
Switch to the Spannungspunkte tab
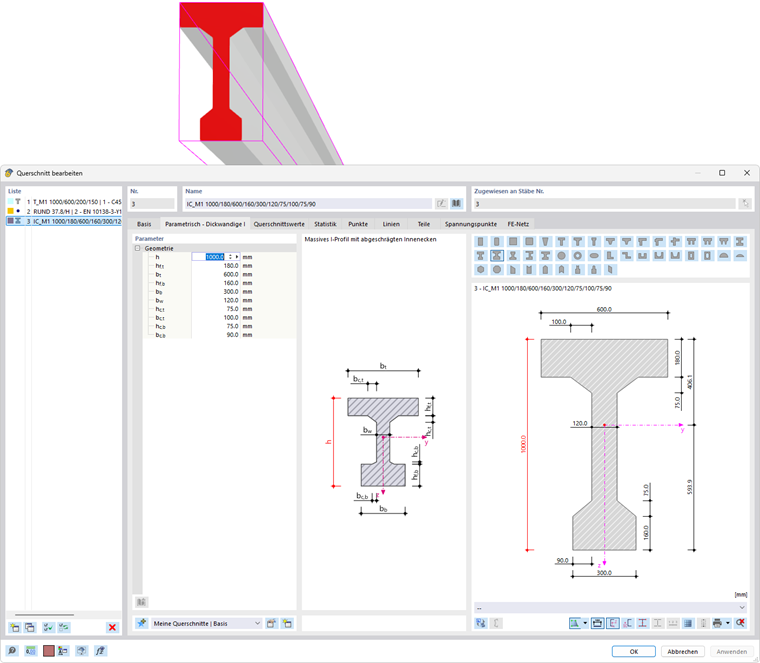(471, 224)
